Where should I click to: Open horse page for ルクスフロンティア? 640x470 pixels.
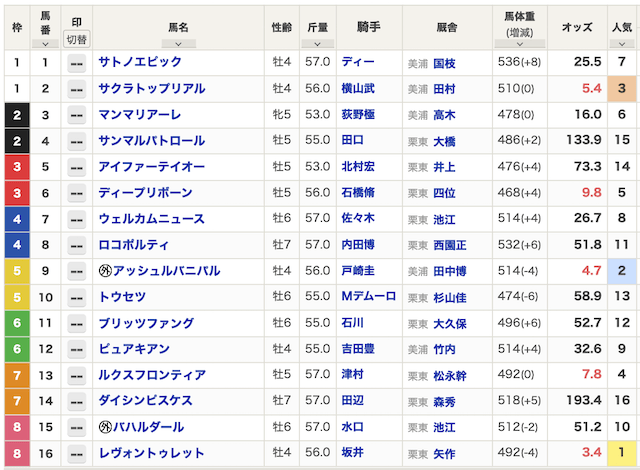tap(152, 375)
